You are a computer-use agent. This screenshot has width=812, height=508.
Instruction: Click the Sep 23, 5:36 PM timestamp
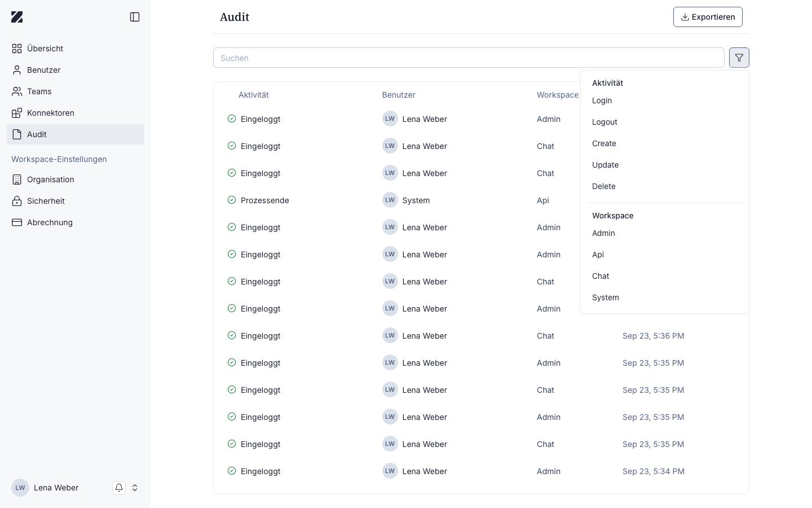(x=654, y=336)
